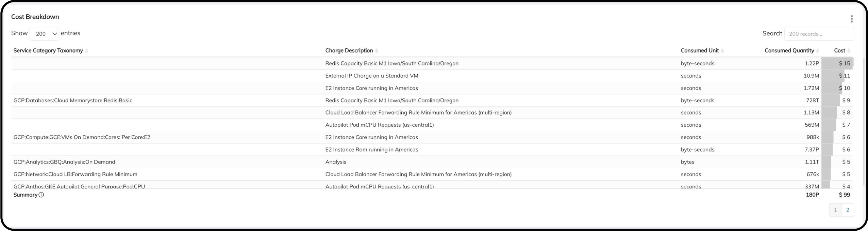Select GCP:Network:Cloud LB:Forwarding Rule Minimum row

click(x=75, y=174)
